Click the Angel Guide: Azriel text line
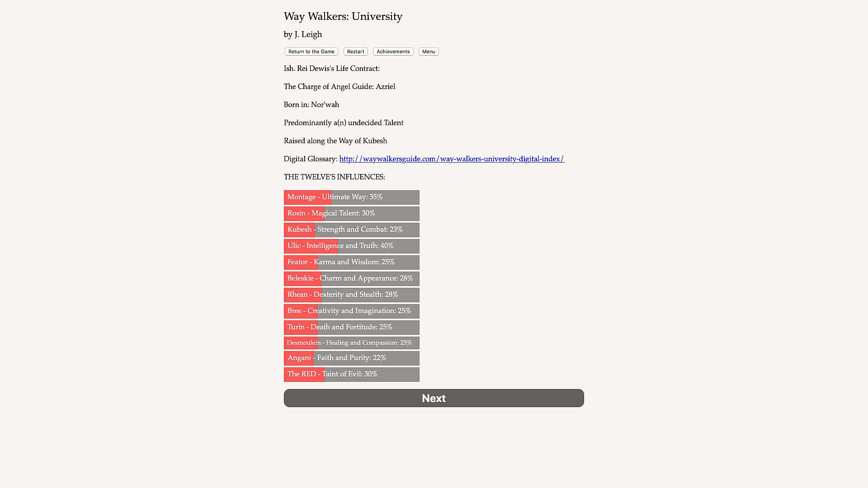Viewport: 868px width, 488px height. pyautogui.click(x=339, y=87)
